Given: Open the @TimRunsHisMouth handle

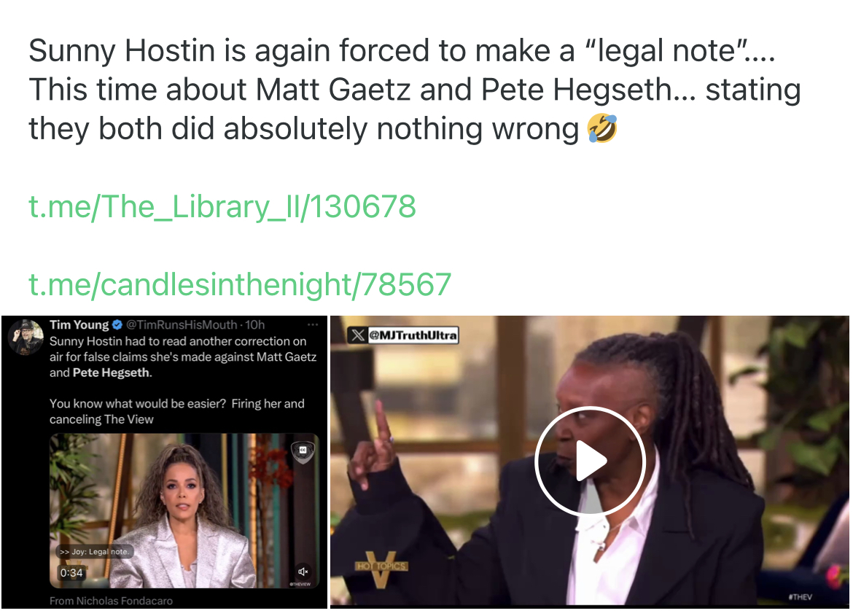Looking at the screenshot, I should (182, 325).
